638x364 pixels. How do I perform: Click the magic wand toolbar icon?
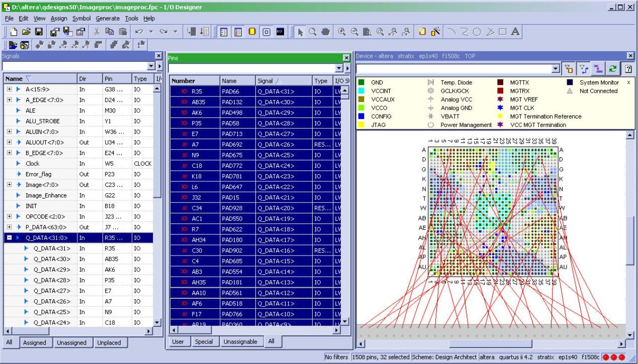(x=436, y=32)
